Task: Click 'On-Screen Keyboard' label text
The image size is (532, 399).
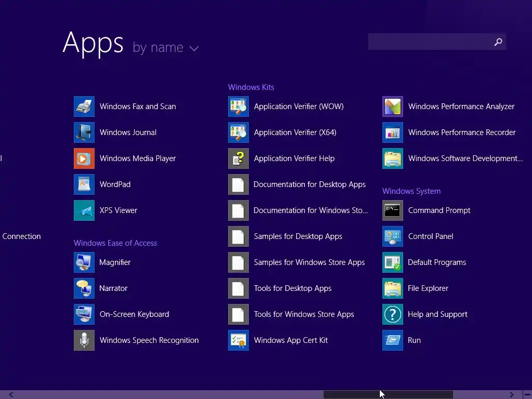Action: 135,314
